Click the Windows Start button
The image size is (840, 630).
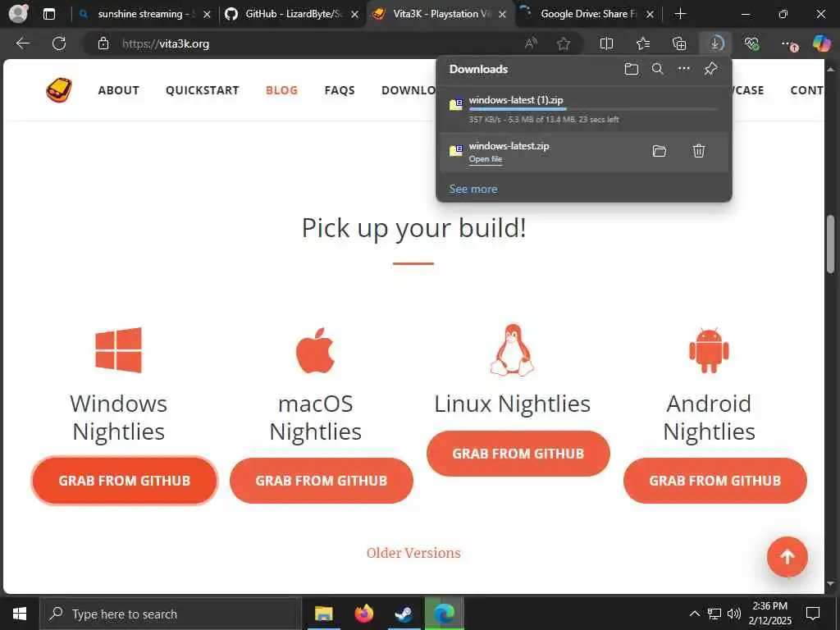coord(20,614)
